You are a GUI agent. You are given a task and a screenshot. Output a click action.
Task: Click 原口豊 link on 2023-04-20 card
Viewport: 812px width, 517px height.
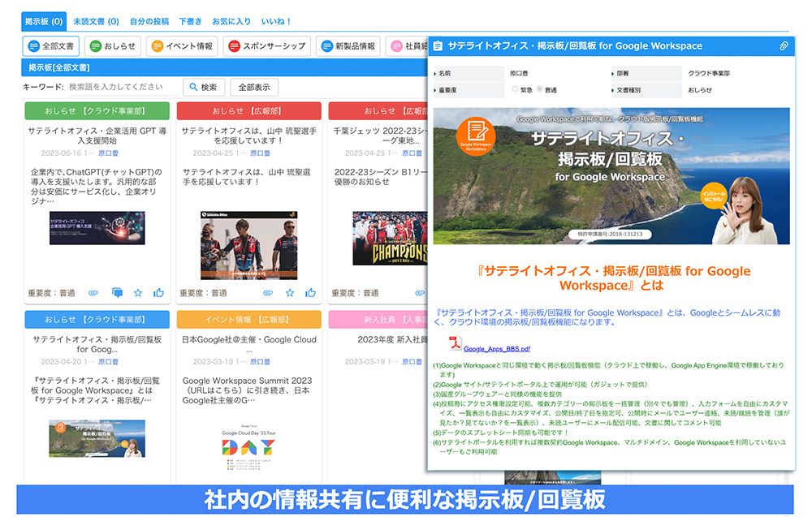pyautogui.click(x=108, y=362)
